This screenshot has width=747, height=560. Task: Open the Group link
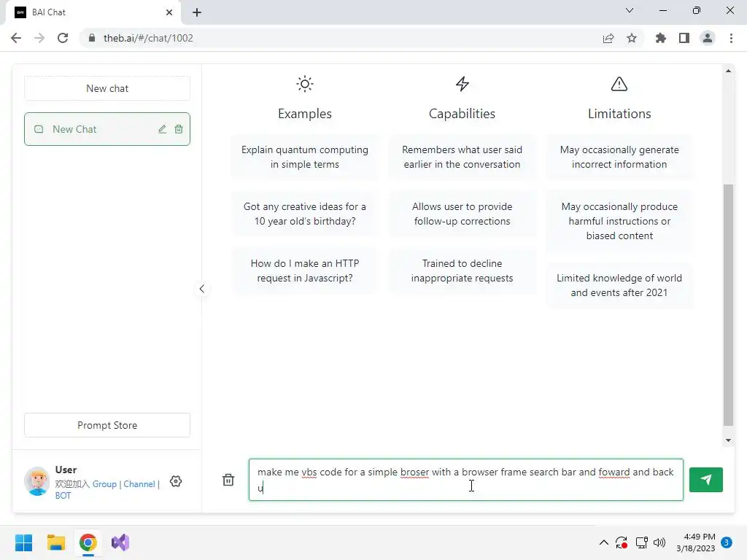[x=104, y=484]
